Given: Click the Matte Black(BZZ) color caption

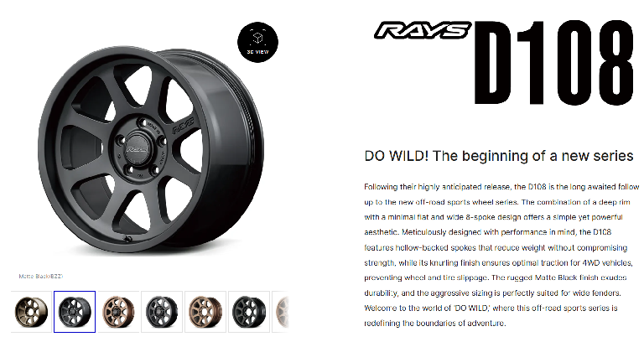Looking at the screenshot, I should [40, 277].
